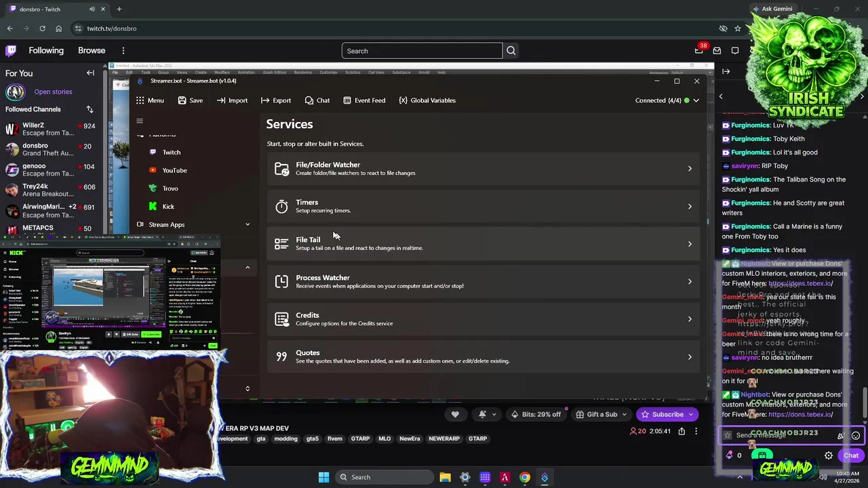Click the heart follow button
868x488 pixels.
[455, 414]
